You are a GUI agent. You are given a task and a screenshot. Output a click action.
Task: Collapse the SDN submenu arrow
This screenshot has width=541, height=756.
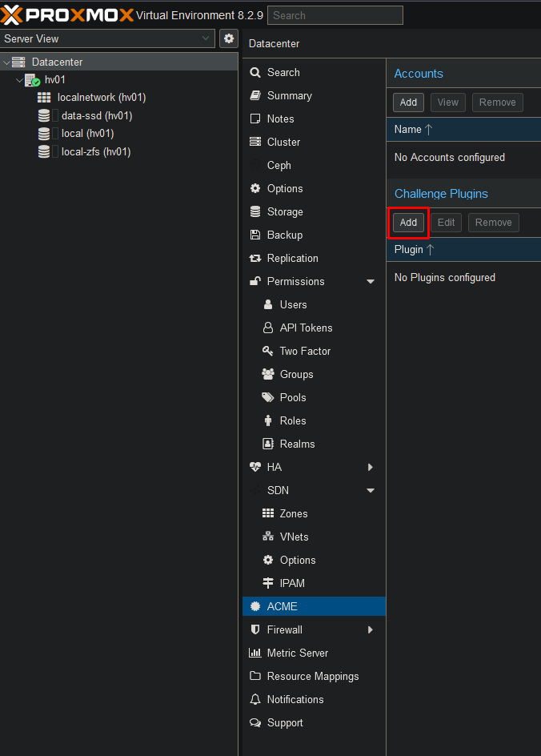point(371,490)
